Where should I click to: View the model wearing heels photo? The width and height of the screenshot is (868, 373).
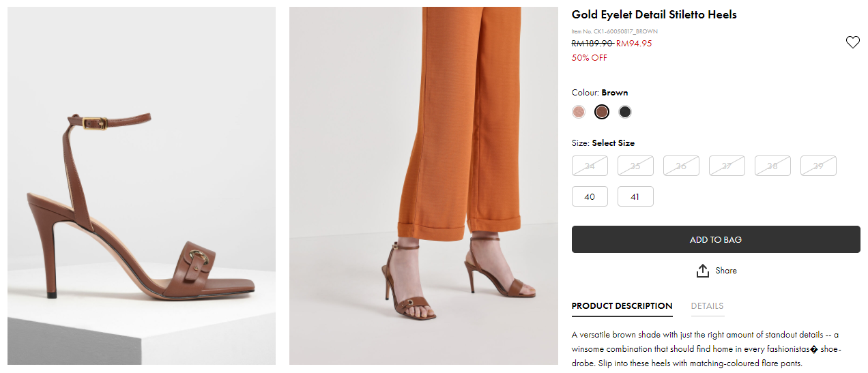tap(423, 185)
